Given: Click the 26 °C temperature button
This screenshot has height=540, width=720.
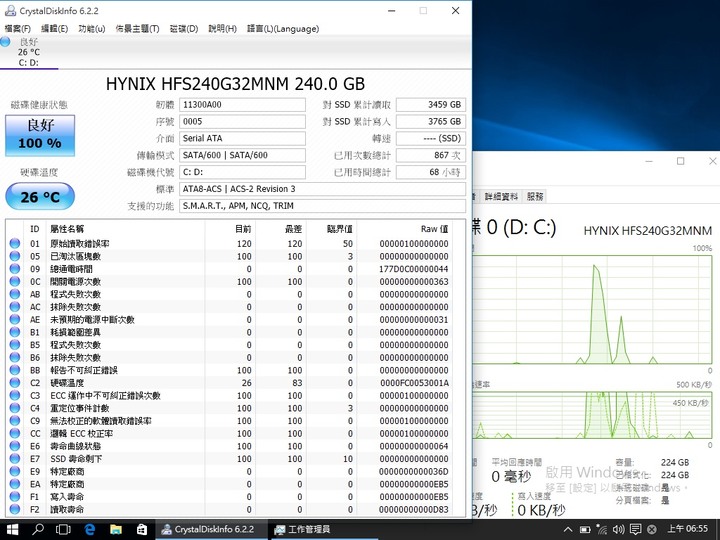Looking at the screenshot, I should [40, 197].
